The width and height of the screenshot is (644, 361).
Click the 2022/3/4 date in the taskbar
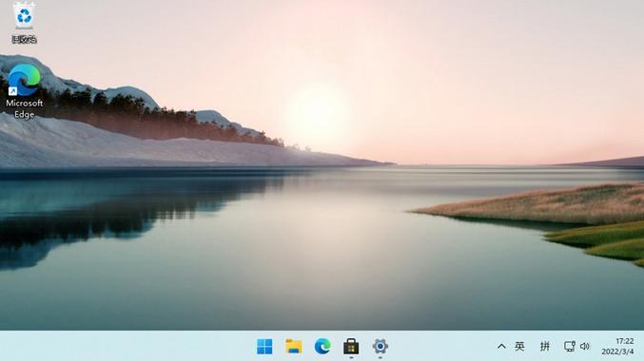coord(617,351)
